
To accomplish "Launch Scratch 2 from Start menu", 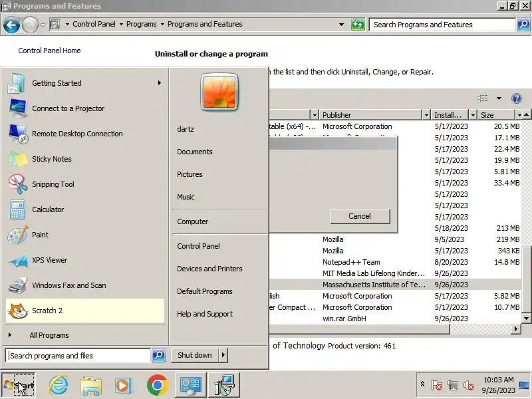I will tap(85, 311).
